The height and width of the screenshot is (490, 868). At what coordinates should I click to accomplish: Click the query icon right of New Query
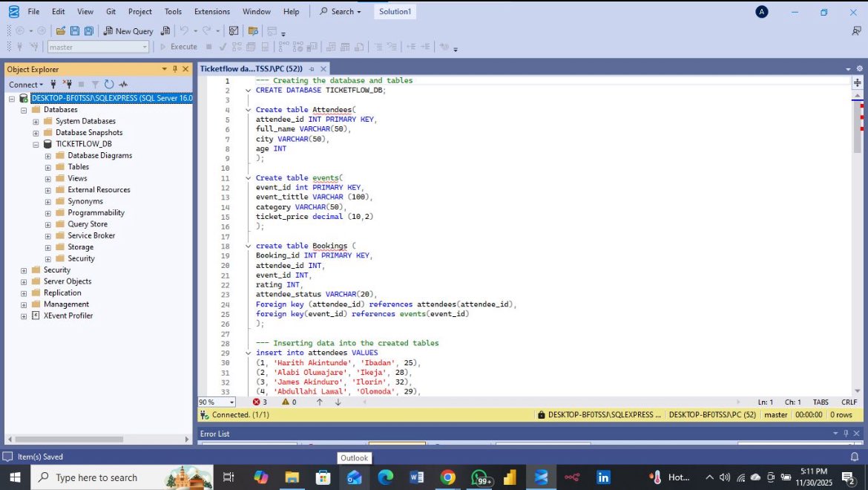click(x=165, y=31)
